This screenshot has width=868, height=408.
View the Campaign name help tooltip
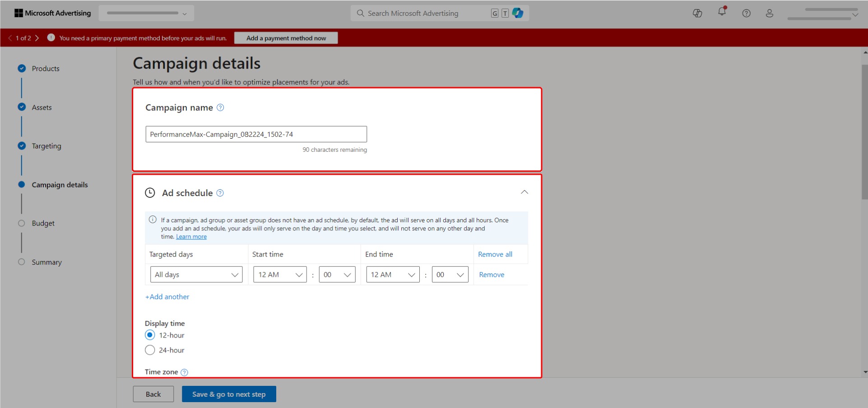coord(220,107)
